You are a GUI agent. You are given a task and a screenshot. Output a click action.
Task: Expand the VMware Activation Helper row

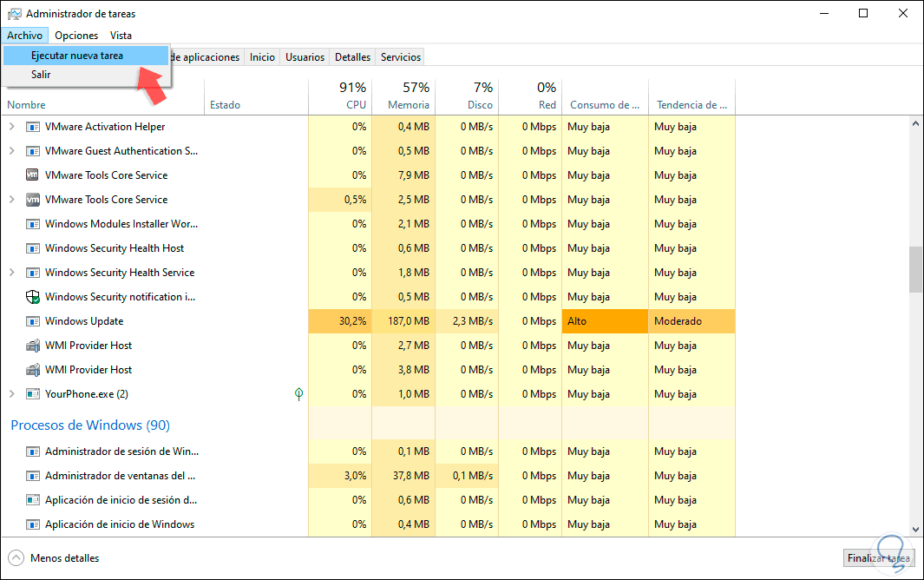pos(11,127)
